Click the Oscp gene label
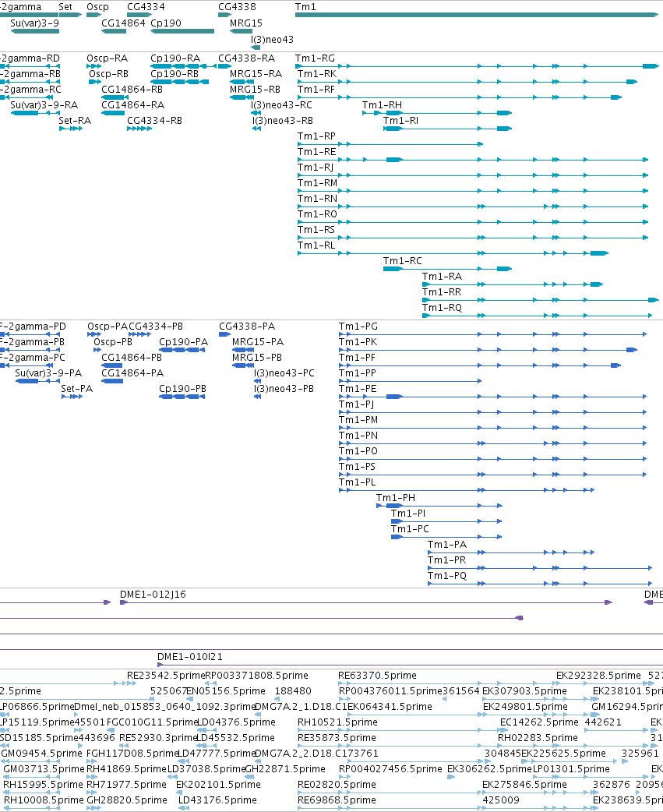The image size is (663, 812). click(x=98, y=7)
